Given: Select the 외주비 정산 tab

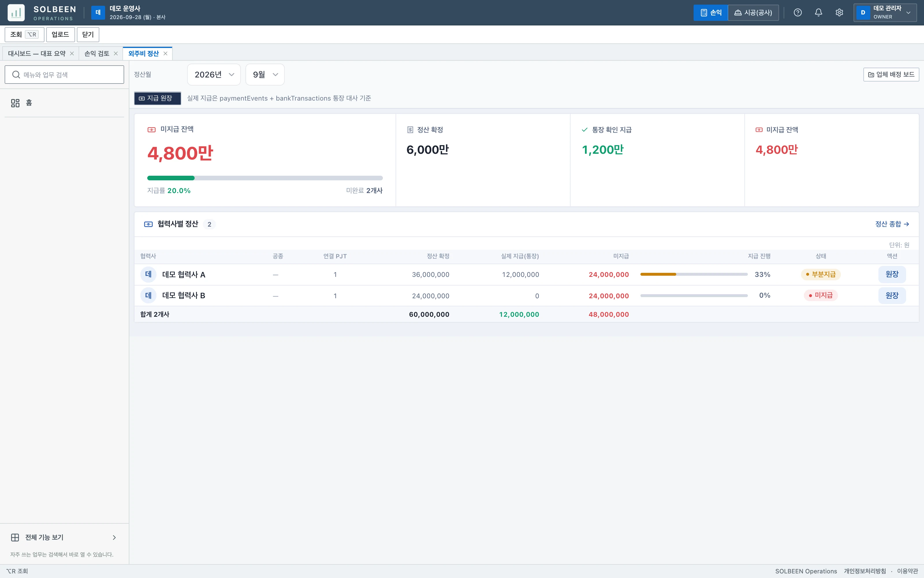Looking at the screenshot, I should click(144, 53).
